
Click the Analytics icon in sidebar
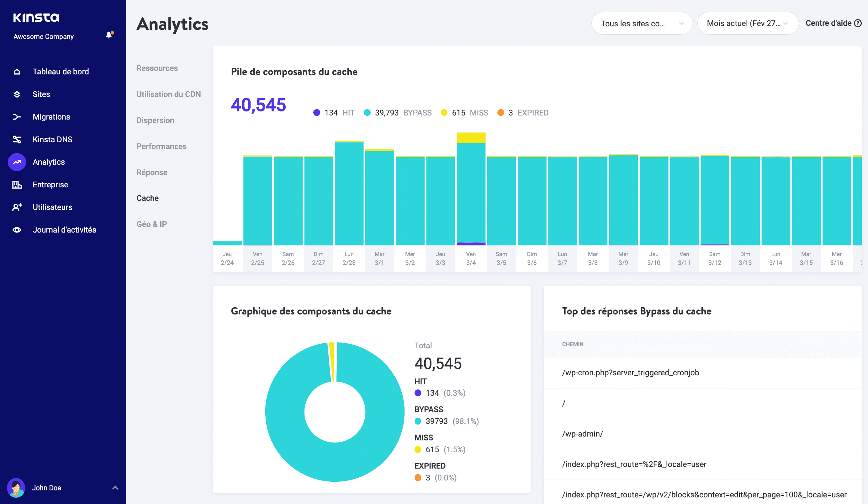click(x=16, y=161)
